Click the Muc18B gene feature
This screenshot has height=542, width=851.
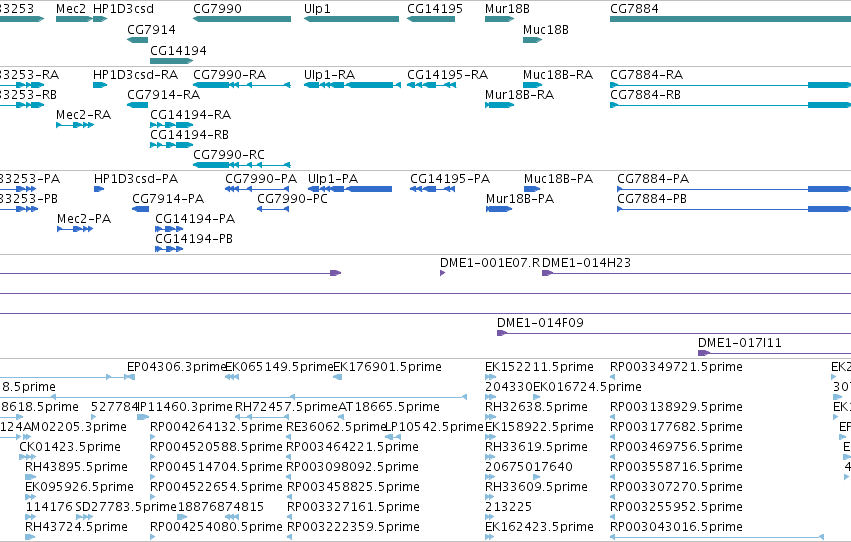pyautogui.click(x=532, y=40)
